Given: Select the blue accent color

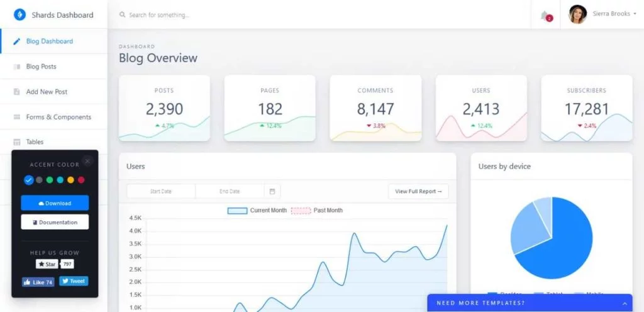Looking at the screenshot, I should pos(28,180).
